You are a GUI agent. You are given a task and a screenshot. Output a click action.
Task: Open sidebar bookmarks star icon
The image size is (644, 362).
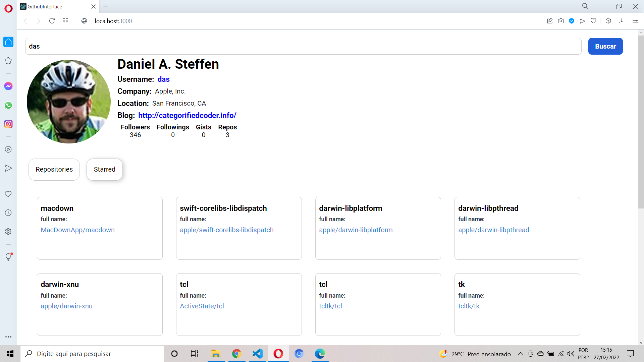click(x=8, y=61)
